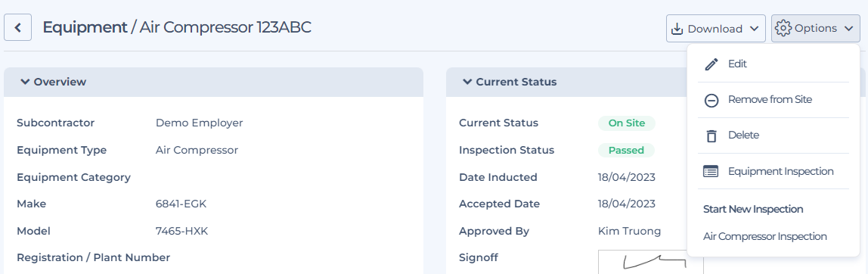This screenshot has height=274, width=868.
Task: Click the Download tray icon
Action: 677,29
